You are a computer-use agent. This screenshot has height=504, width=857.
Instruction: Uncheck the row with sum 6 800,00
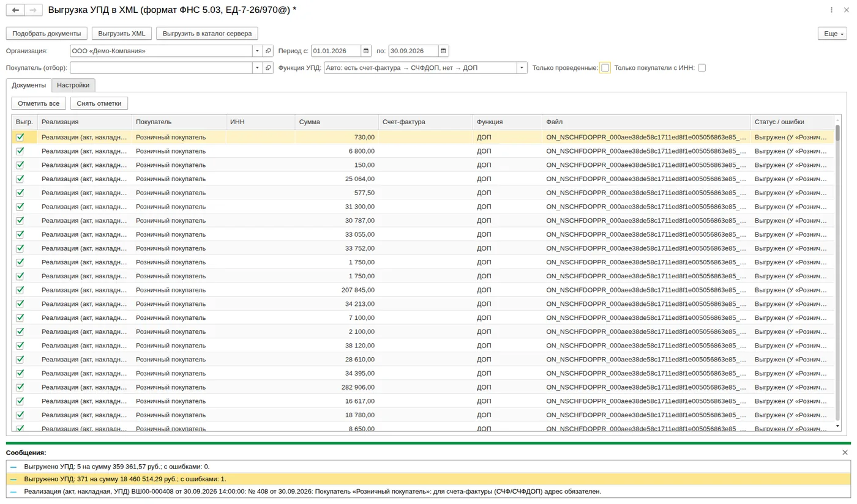click(x=20, y=151)
